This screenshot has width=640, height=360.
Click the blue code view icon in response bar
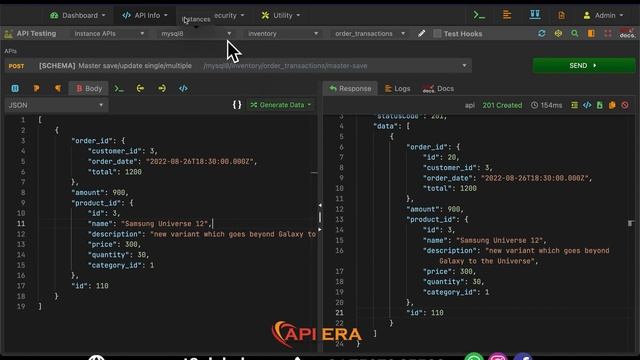pos(587,105)
